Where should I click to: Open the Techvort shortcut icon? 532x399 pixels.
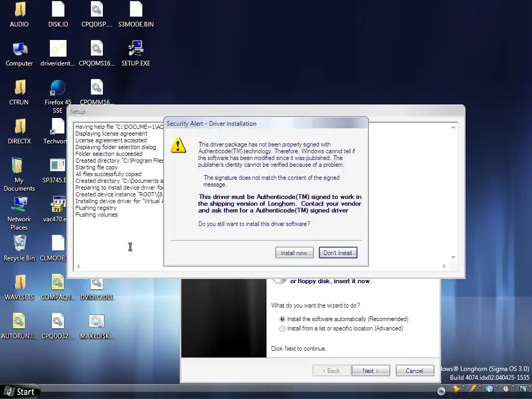pyautogui.click(x=56, y=131)
